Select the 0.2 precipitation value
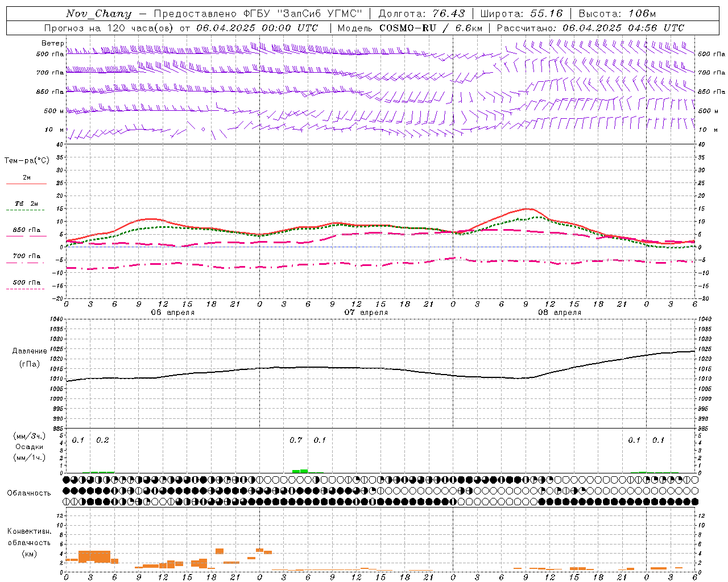 102,440
